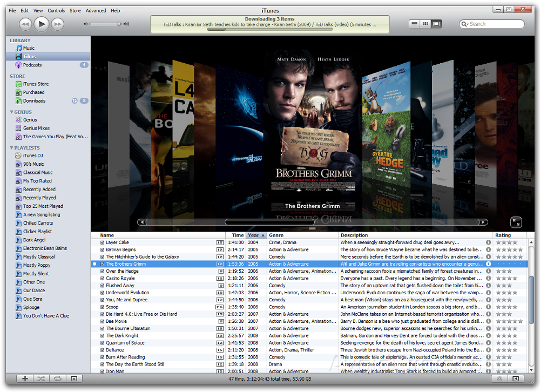Switch to Grid view
The image size is (540, 392).
point(426,24)
